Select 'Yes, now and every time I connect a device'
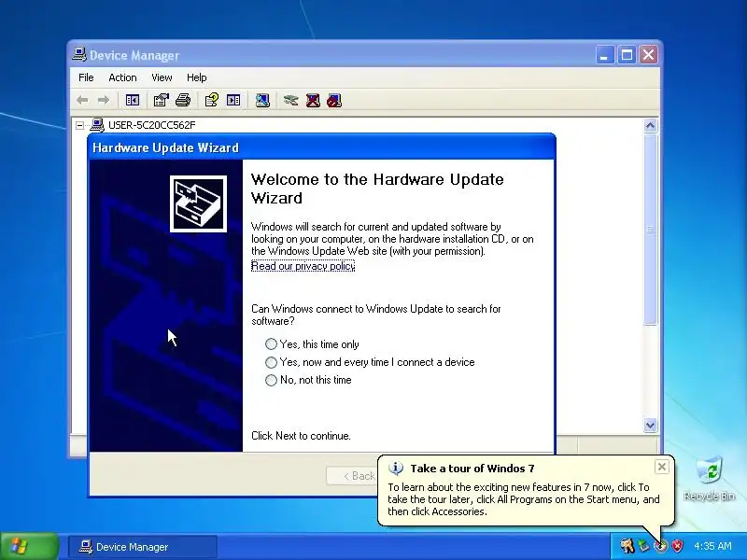Viewport: 747px width, 560px height. coord(370,362)
